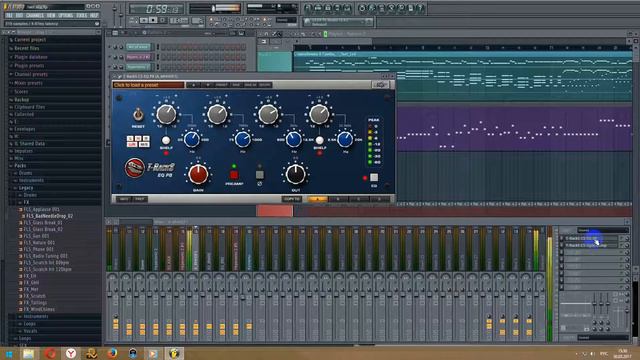Click the play button in transport panel
Screen dimensions: 640x360
coord(144,20)
